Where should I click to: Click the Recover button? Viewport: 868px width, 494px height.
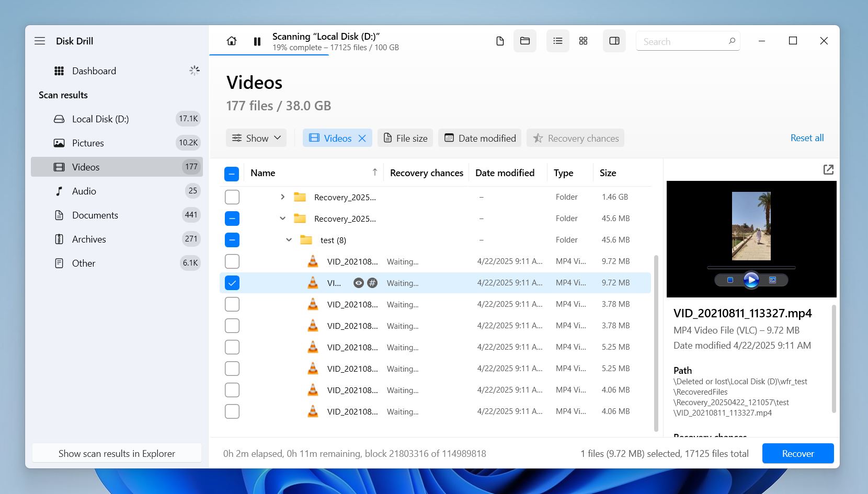[798, 453]
